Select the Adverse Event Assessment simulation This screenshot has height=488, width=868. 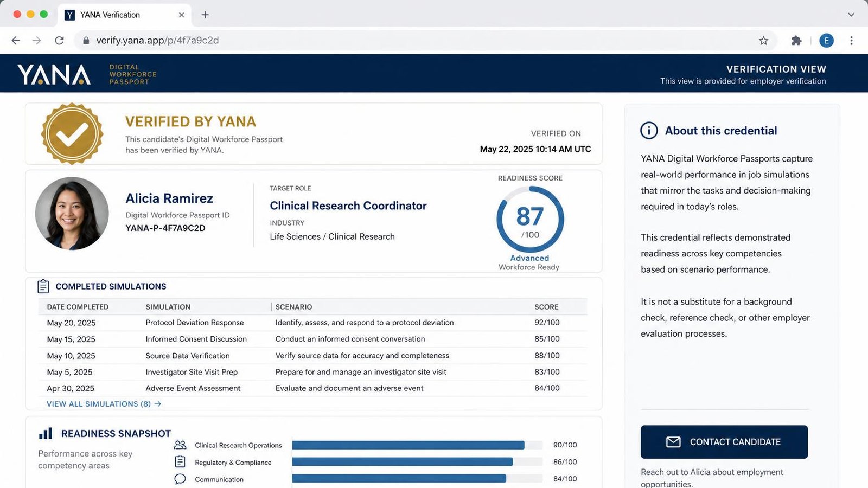click(193, 388)
